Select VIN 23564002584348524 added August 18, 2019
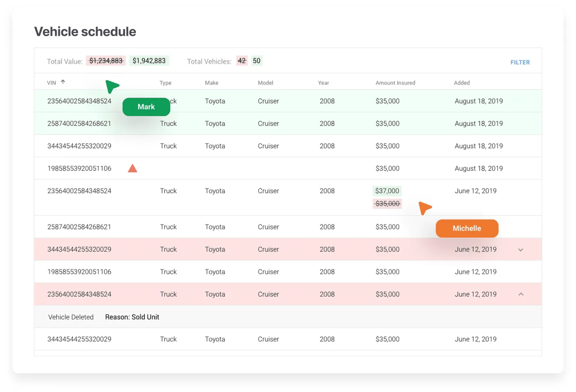 pyautogui.click(x=79, y=101)
